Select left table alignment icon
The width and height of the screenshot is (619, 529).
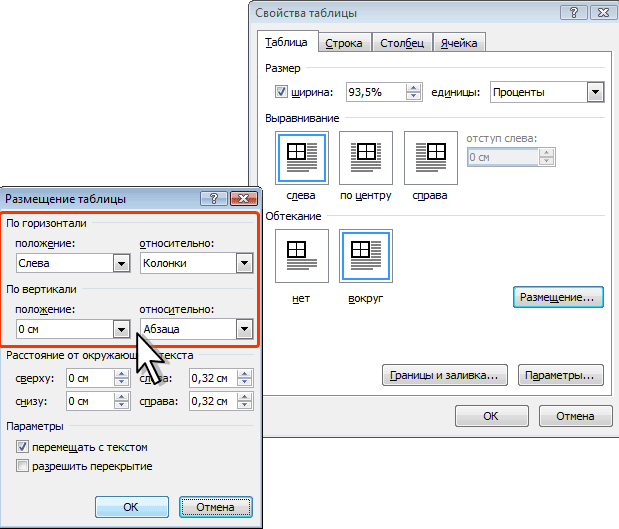click(x=302, y=158)
